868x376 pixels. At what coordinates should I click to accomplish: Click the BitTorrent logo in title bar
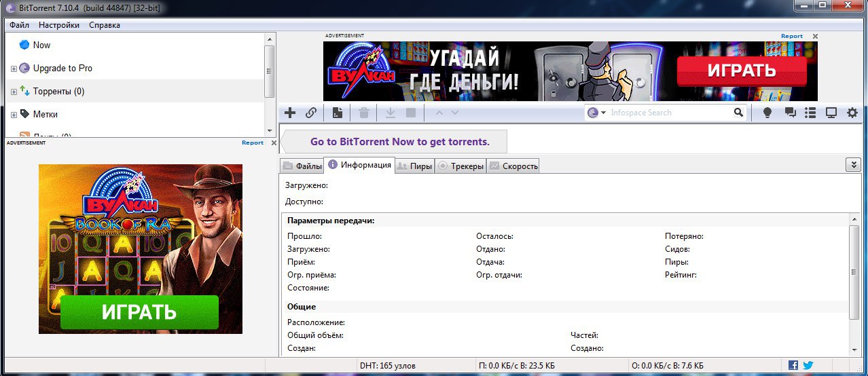click(10, 7)
